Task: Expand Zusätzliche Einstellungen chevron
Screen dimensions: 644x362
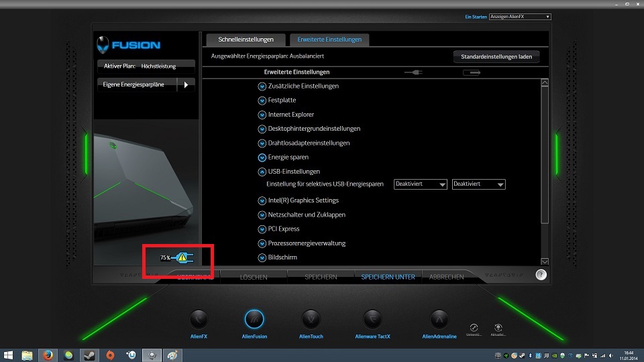Action: [x=262, y=86]
